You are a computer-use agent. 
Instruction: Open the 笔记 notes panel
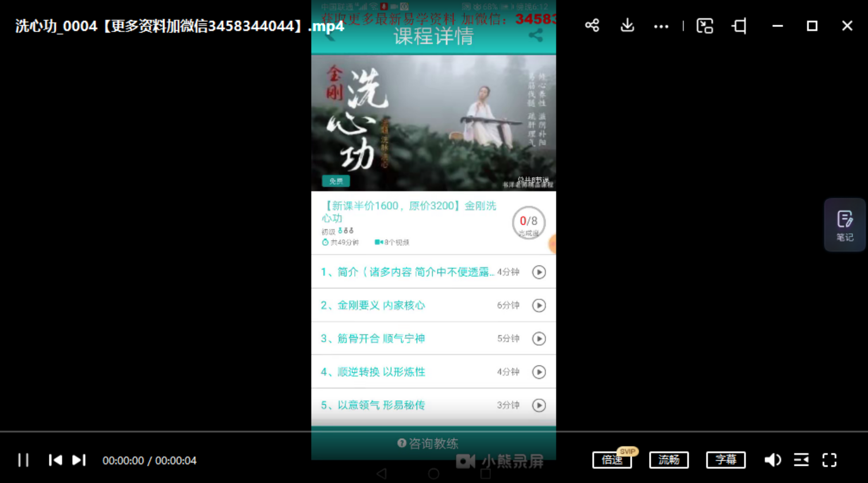[844, 225]
